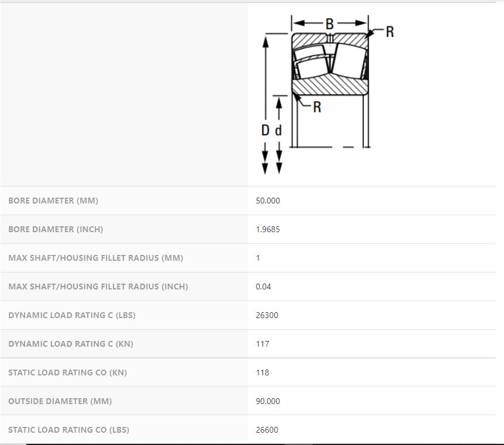Click the 26600 static load value

pyautogui.click(x=267, y=430)
